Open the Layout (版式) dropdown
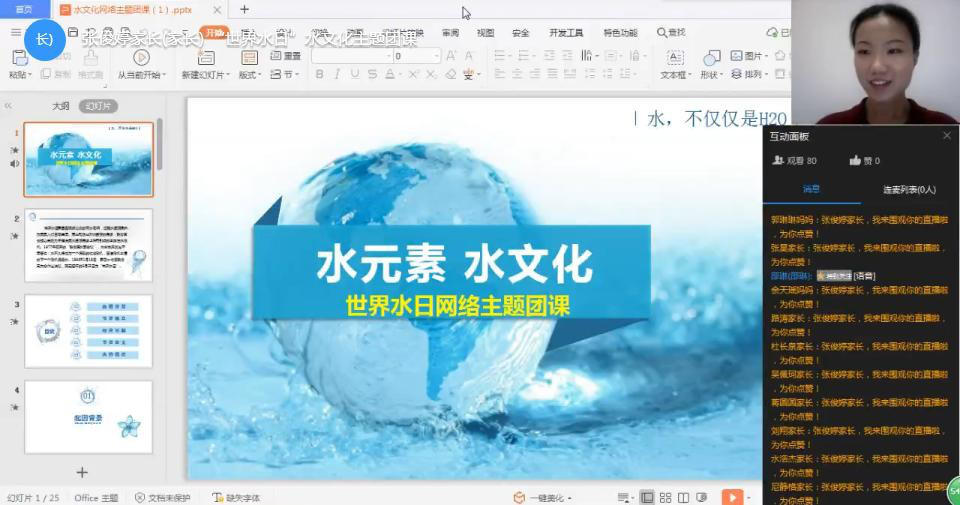960x505 pixels. click(249, 74)
